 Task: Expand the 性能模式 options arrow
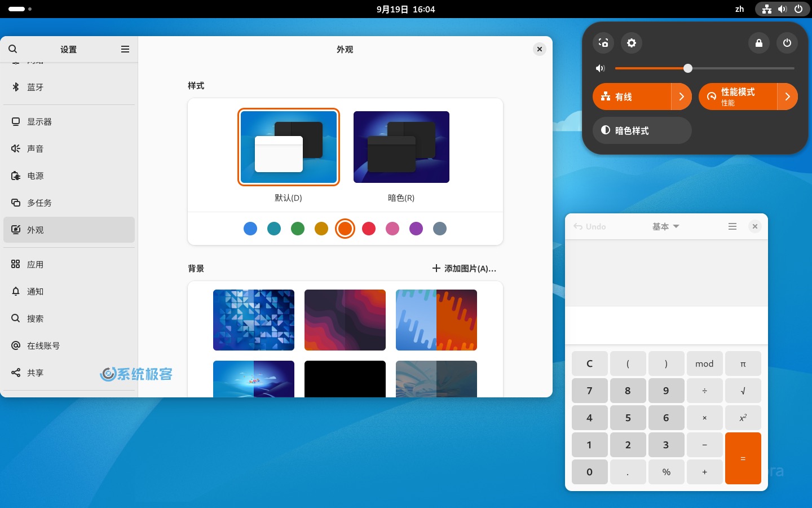click(x=788, y=97)
